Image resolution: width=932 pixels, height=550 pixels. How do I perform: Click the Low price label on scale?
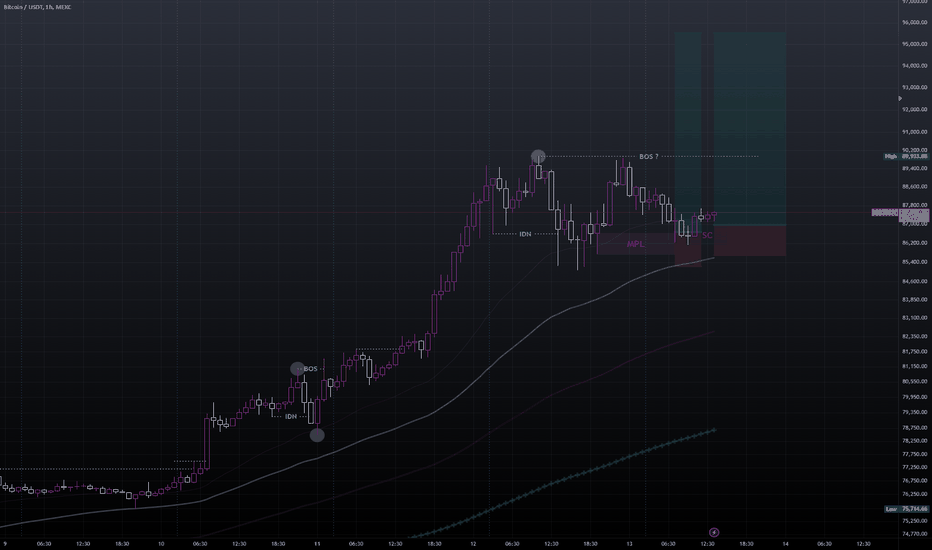[x=906, y=509]
